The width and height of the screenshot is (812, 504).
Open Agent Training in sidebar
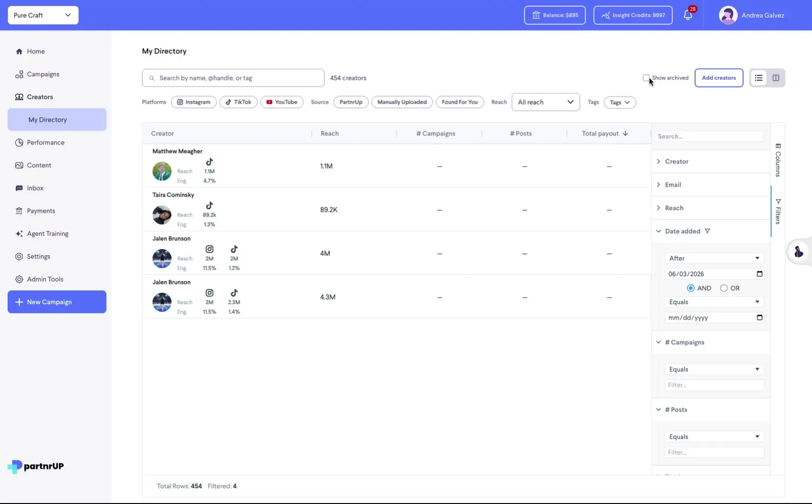point(57,234)
